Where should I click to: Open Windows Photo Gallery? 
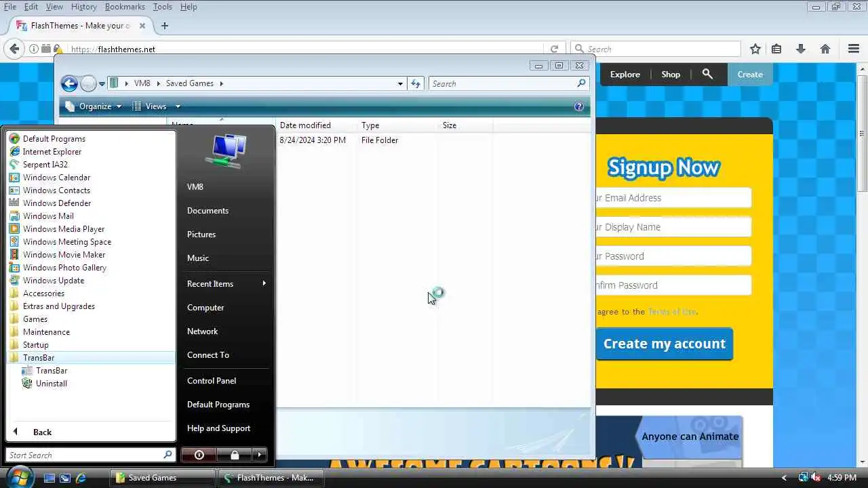coord(64,268)
